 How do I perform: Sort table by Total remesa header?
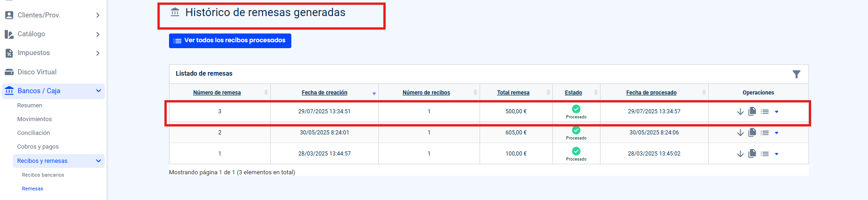point(513,93)
